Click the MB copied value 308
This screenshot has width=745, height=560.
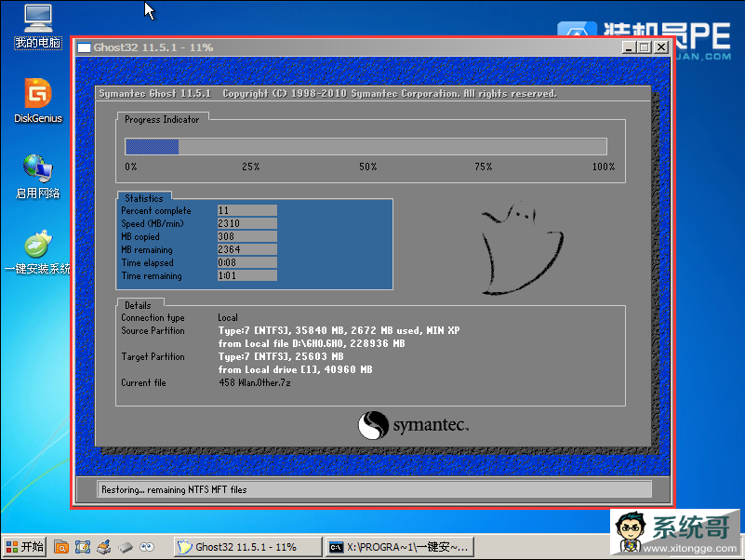click(x=247, y=236)
